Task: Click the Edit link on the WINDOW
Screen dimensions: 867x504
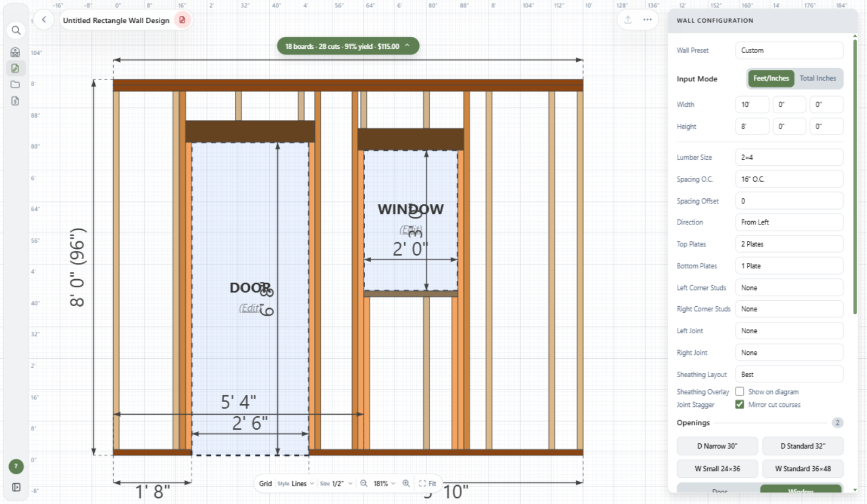Action: [x=411, y=230]
